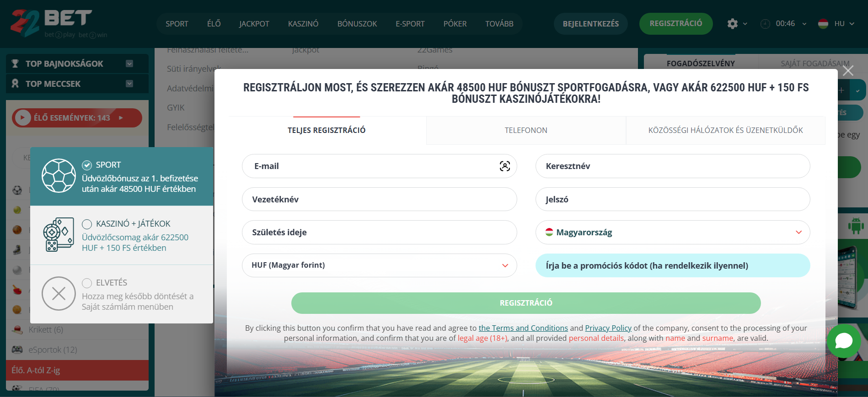Click the Krikett sport icon
The height and width of the screenshot is (397, 868).
[17, 330]
